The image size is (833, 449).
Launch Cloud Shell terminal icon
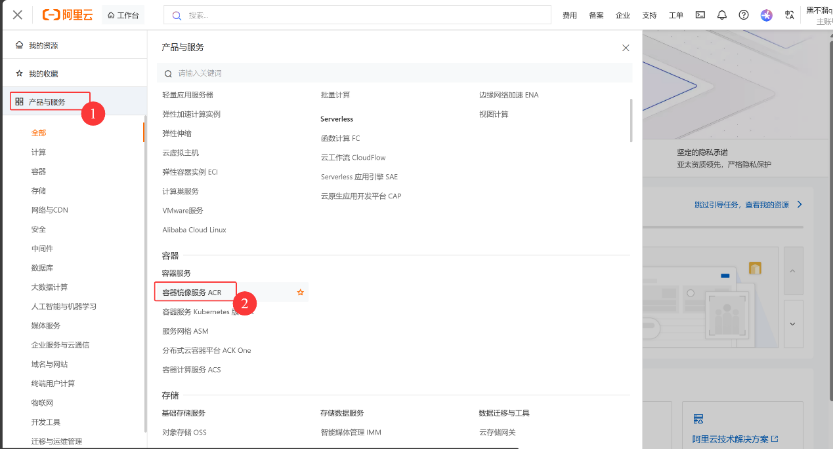pos(700,15)
